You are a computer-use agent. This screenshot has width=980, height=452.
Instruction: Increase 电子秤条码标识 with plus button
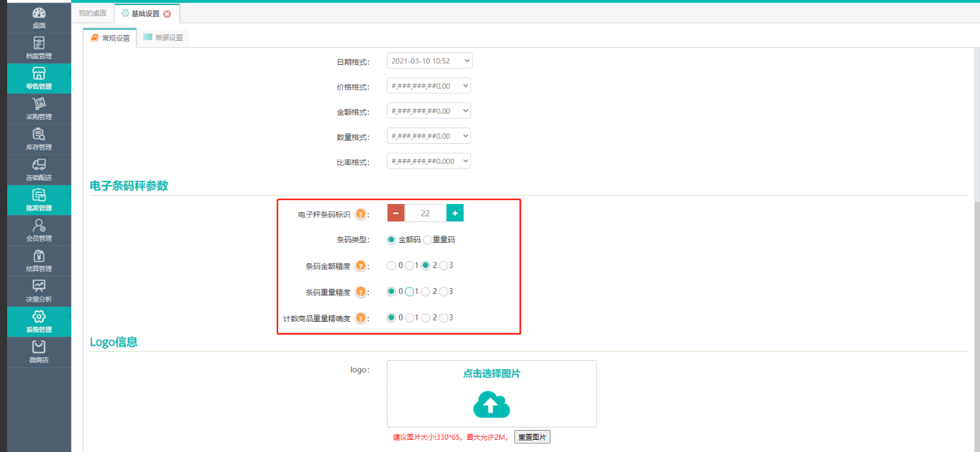click(x=455, y=213)
